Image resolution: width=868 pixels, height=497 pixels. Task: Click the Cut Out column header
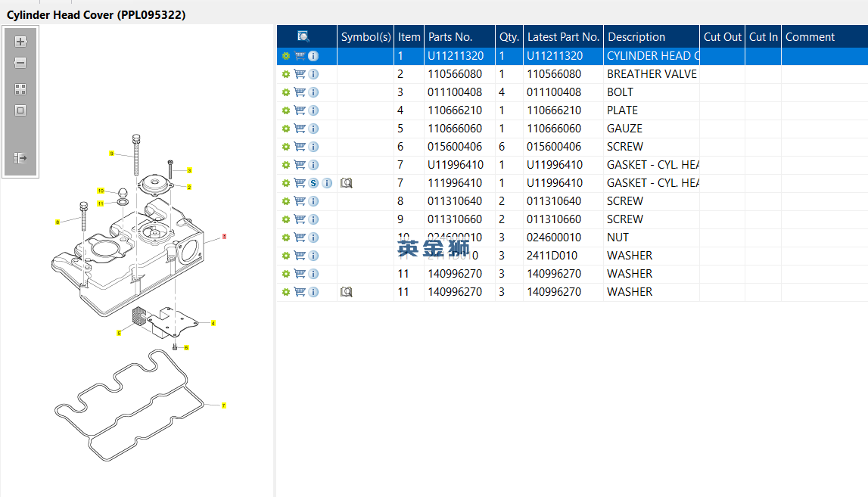point(723,36)
